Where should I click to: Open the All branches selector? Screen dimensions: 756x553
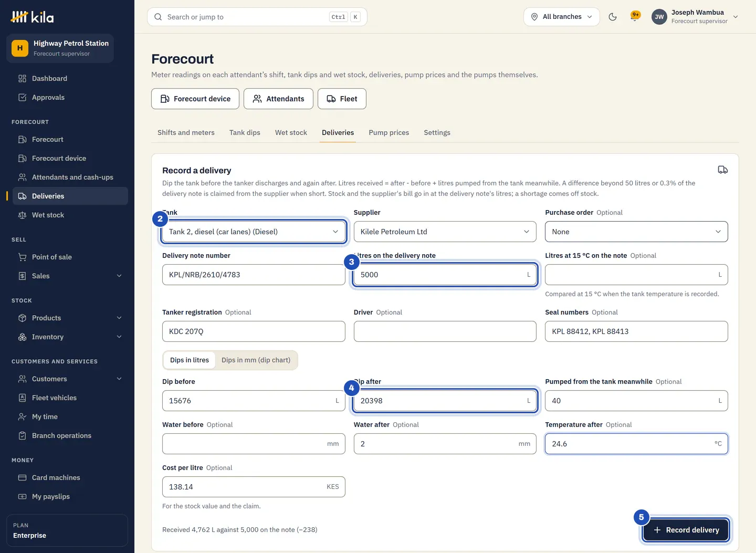click(x=561, y=17)
